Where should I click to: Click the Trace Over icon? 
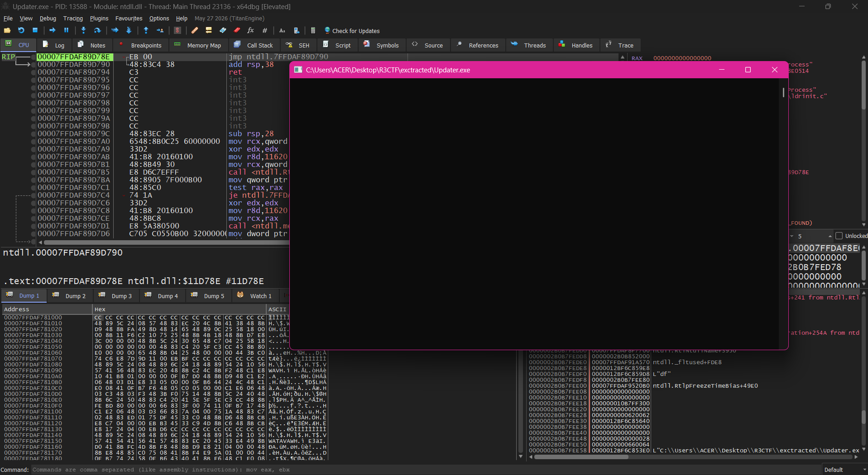(x=129, y=30)
